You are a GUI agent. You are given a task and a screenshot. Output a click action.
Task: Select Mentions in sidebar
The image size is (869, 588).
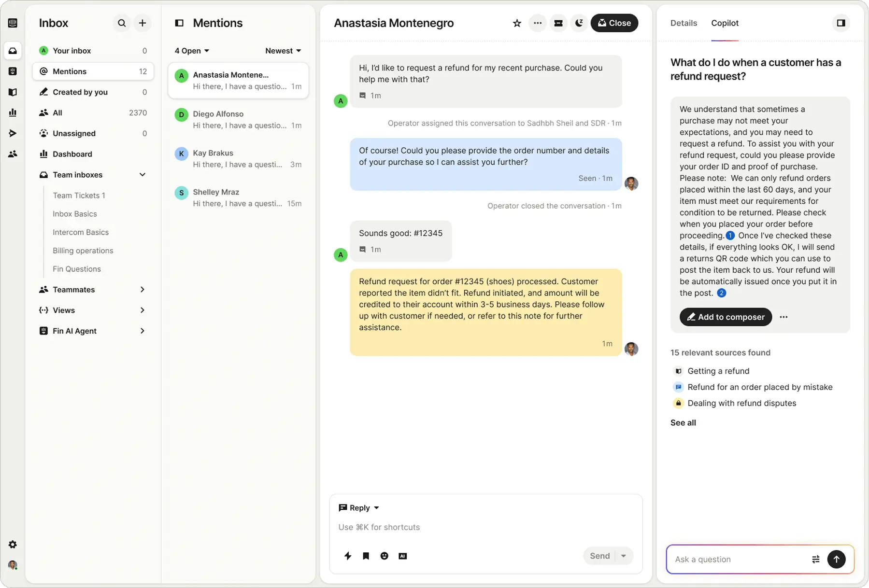click(x=93, y=71)
